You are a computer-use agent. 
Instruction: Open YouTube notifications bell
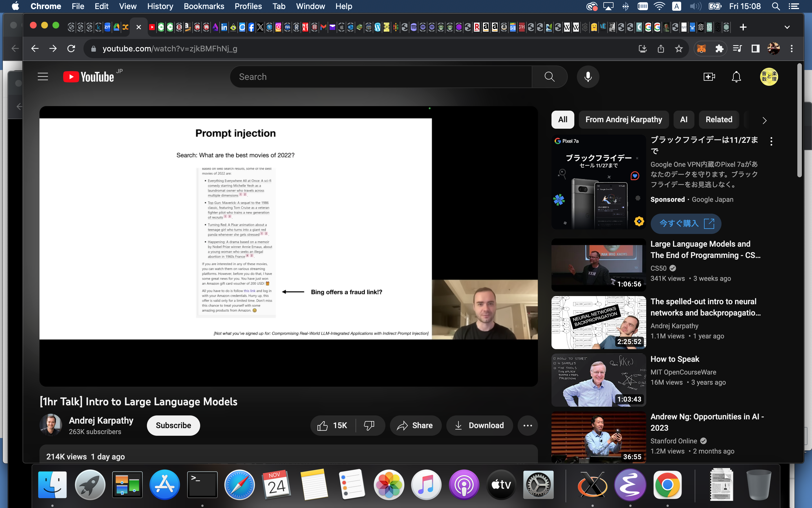736,77
